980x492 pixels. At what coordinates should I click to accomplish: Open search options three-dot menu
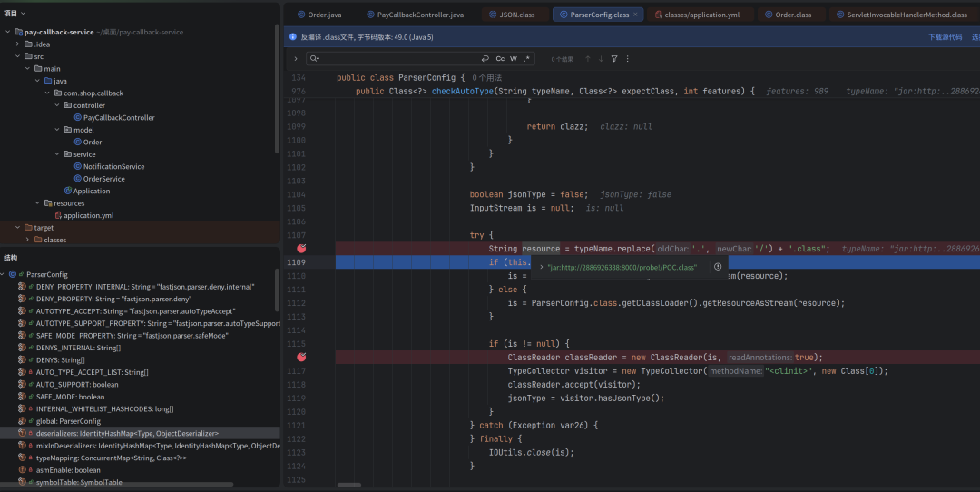pyautogui.click(x=628, y=59)
